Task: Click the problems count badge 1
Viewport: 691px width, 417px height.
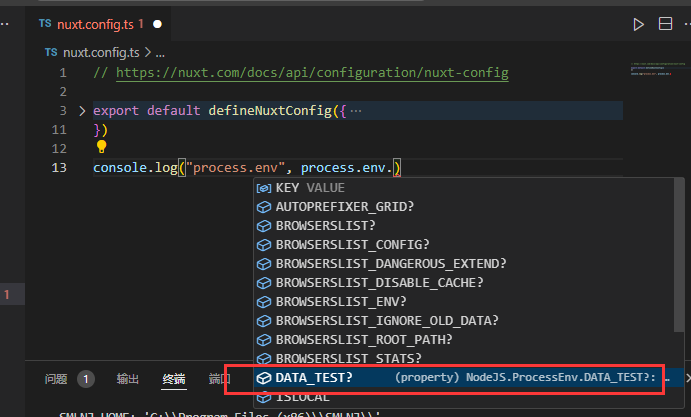Action: [86, 379]
